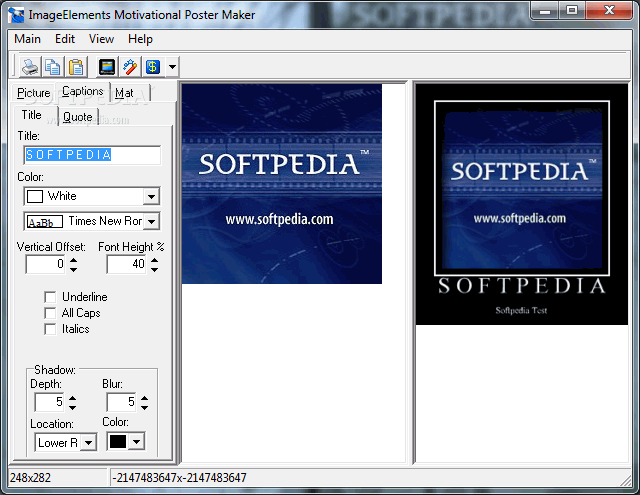Decrease Shadow Blur with down arrow

[x=144, y=408]
